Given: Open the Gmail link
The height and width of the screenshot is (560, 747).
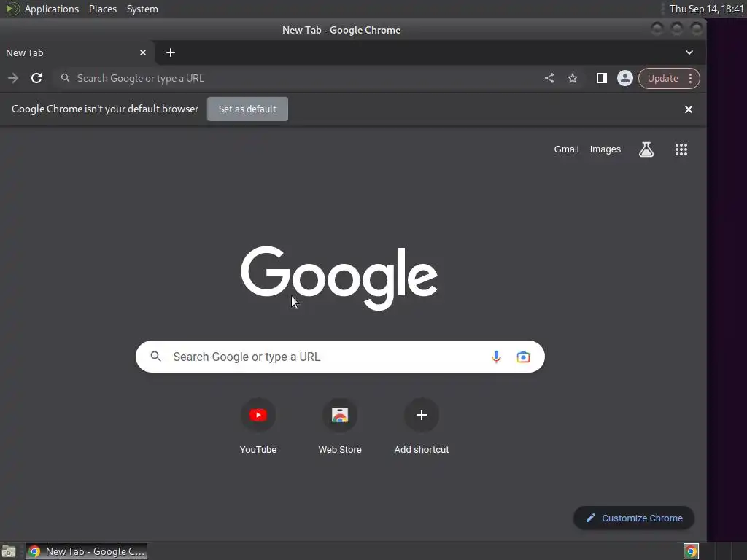Looking at the screenshot, I should pos(566,149).
